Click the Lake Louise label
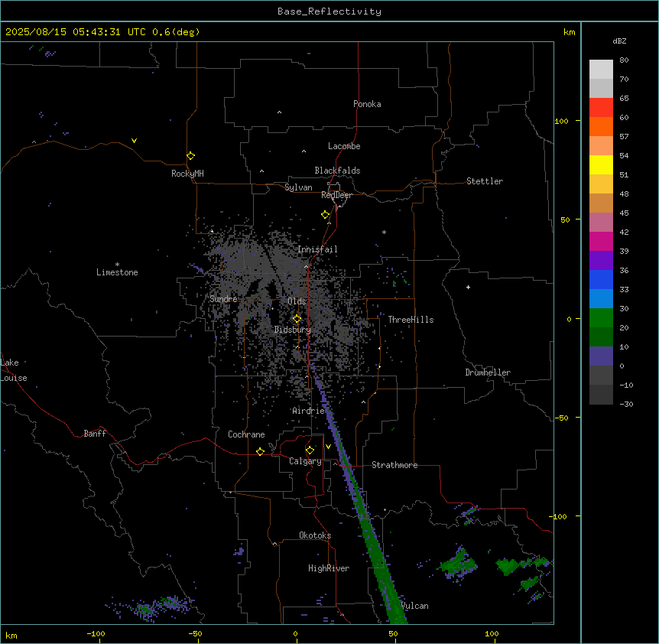The width and height of the screenshot is (659, 644). (x=14, y=370)
